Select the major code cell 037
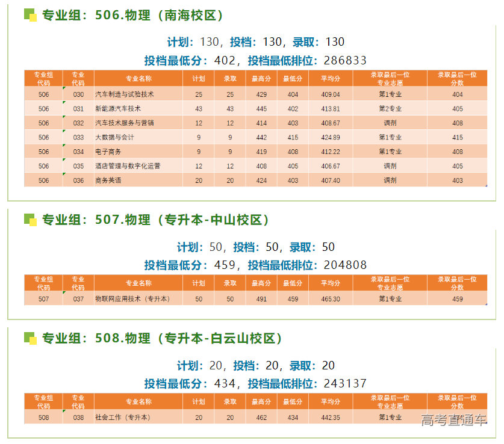Viewport: 504px width, 444px height. click(78, 299)
